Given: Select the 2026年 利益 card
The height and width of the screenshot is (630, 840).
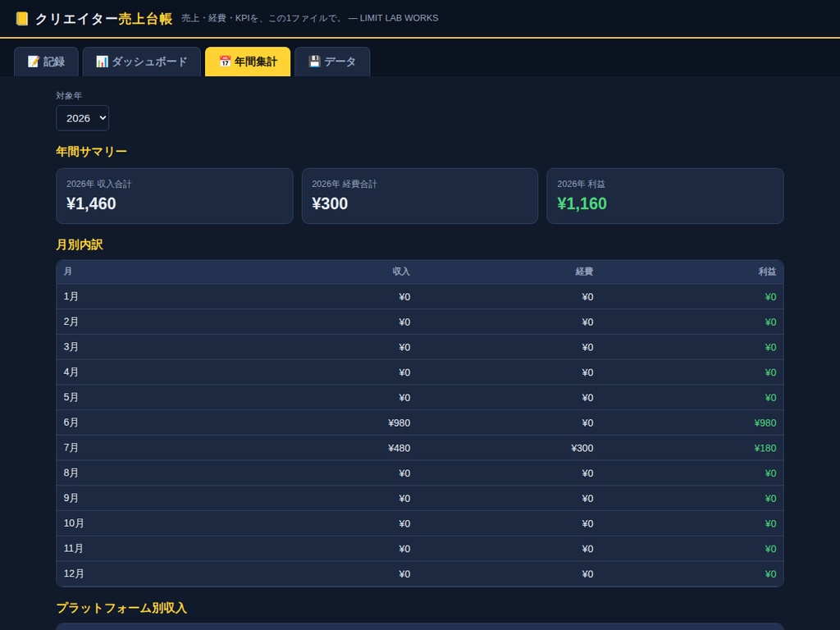Looking at the screenshot, I should pos(664,196).
